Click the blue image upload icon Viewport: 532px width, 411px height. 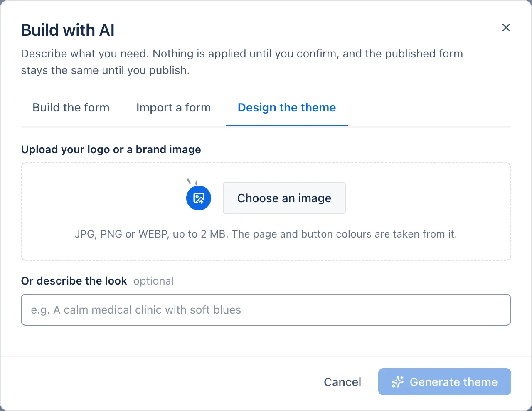tap(199, 198)
